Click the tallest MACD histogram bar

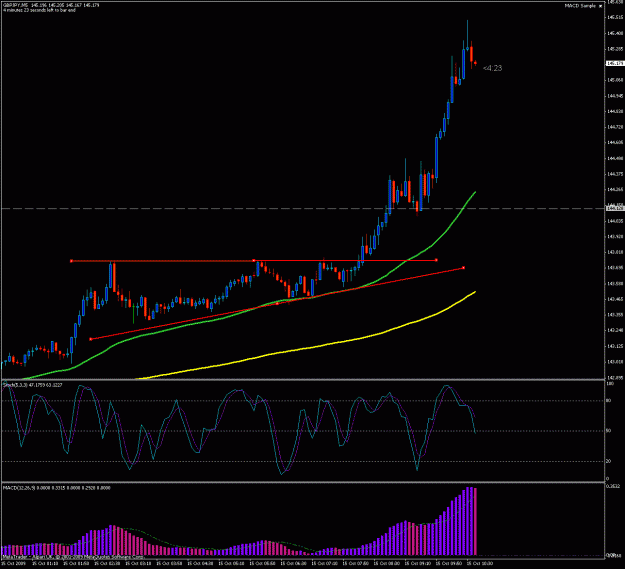(x=470, y=521)
